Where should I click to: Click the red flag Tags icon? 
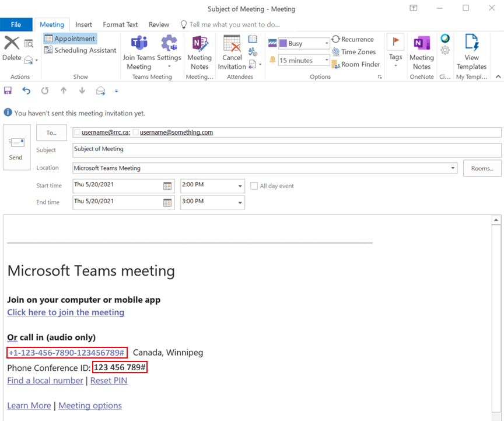pos(395,41)
